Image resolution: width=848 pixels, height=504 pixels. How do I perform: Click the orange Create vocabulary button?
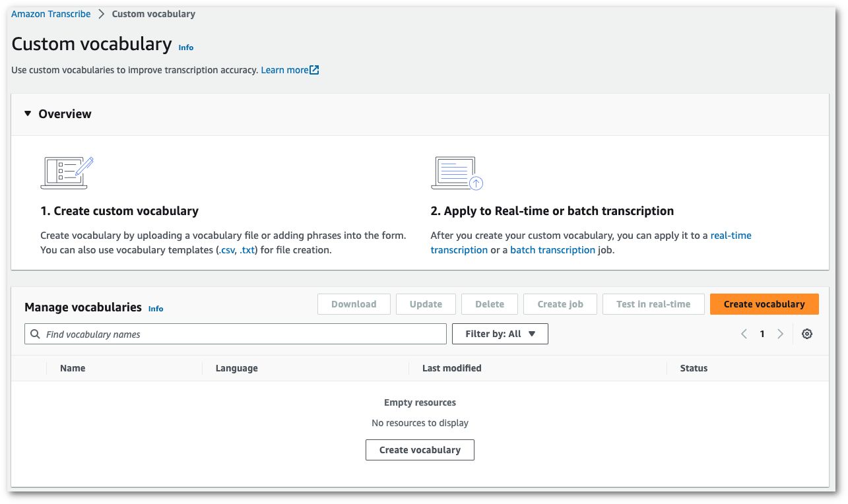click(764, 304)
